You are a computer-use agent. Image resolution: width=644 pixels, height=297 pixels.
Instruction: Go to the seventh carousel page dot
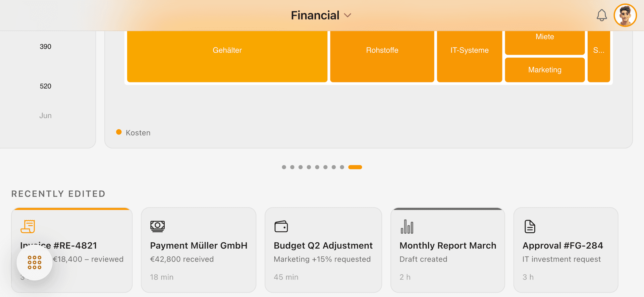tap(334, 167)
